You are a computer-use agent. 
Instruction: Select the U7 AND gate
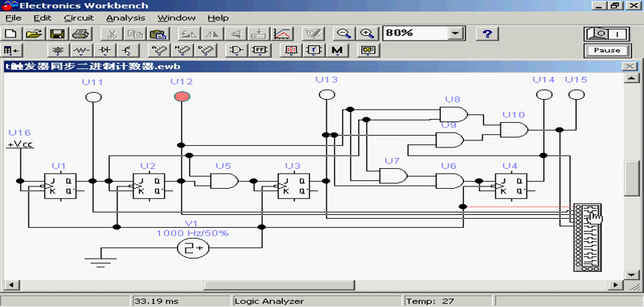[393, 176]
